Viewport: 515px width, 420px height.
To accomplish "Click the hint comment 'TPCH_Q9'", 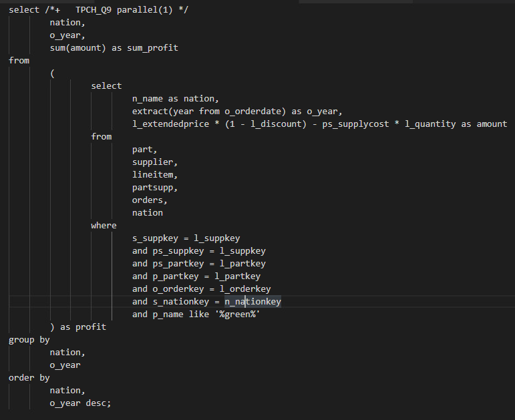I will [x=94, y=10].
